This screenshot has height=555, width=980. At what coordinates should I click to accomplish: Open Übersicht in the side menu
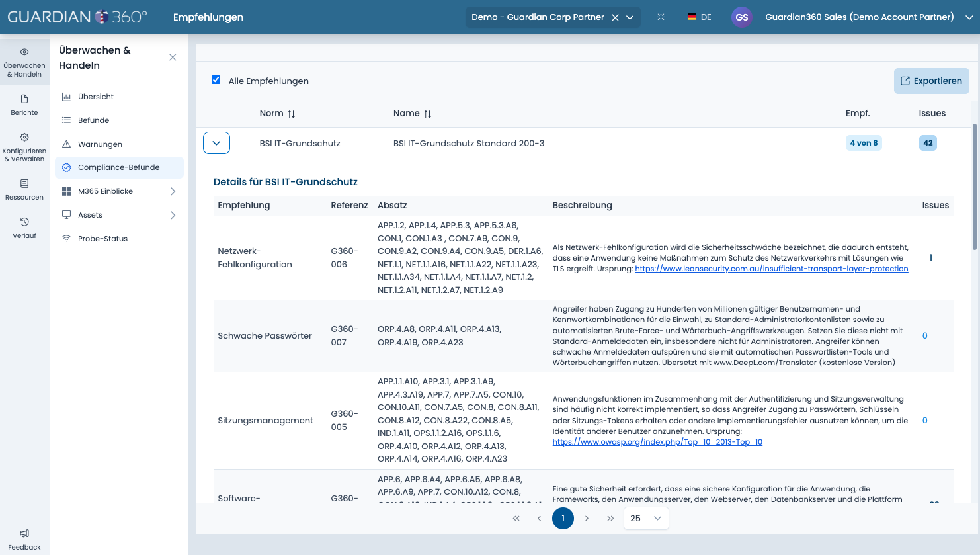click(x=119, y=97)
